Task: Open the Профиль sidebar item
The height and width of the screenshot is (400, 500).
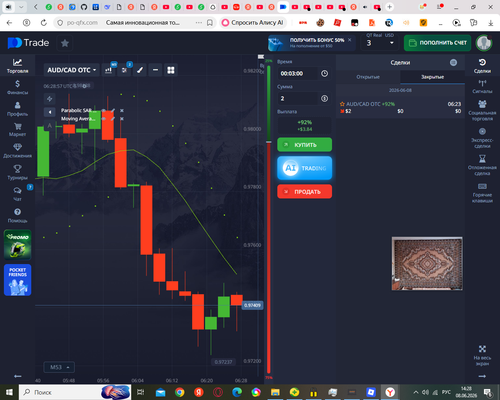Action: 17,109
